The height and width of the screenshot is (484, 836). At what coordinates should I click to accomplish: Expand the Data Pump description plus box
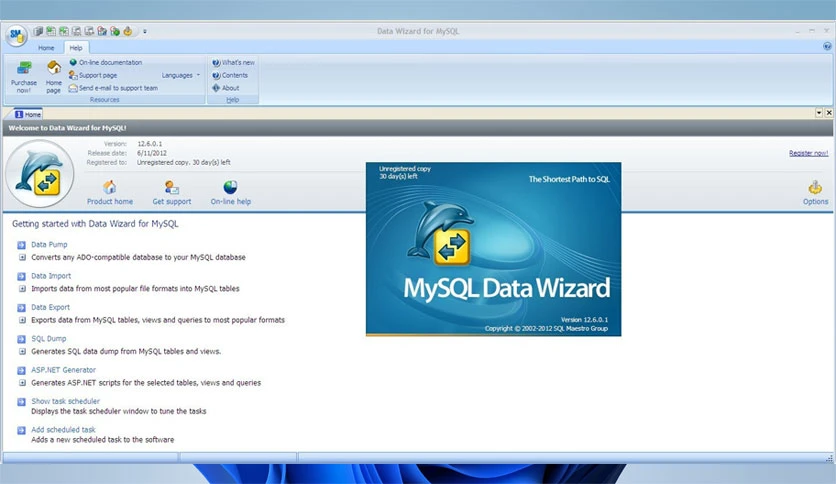point(22,257)
